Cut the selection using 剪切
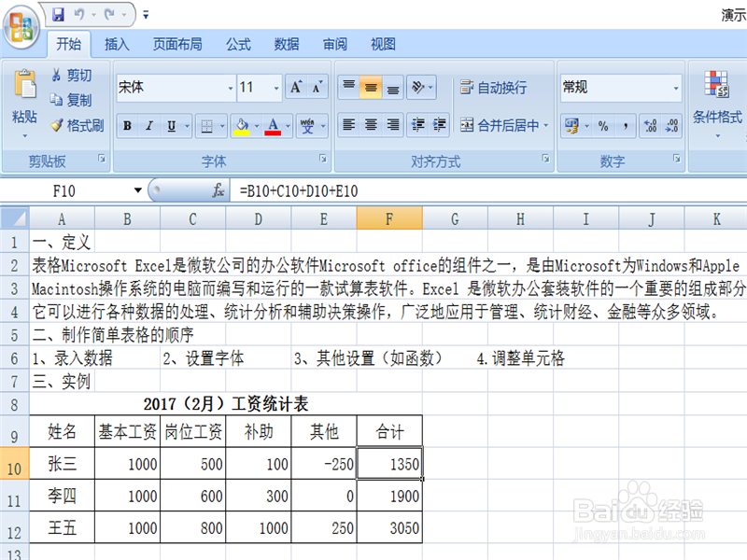The image size is (747, 560). 72,75
